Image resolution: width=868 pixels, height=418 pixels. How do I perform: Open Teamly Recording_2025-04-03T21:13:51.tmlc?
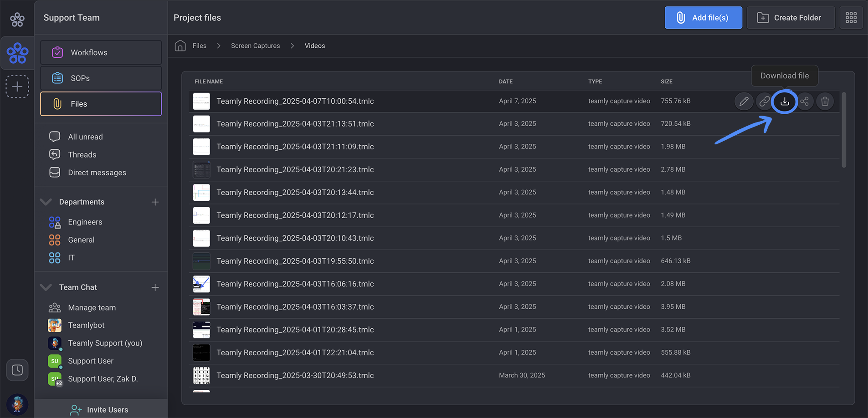[295, 124]
